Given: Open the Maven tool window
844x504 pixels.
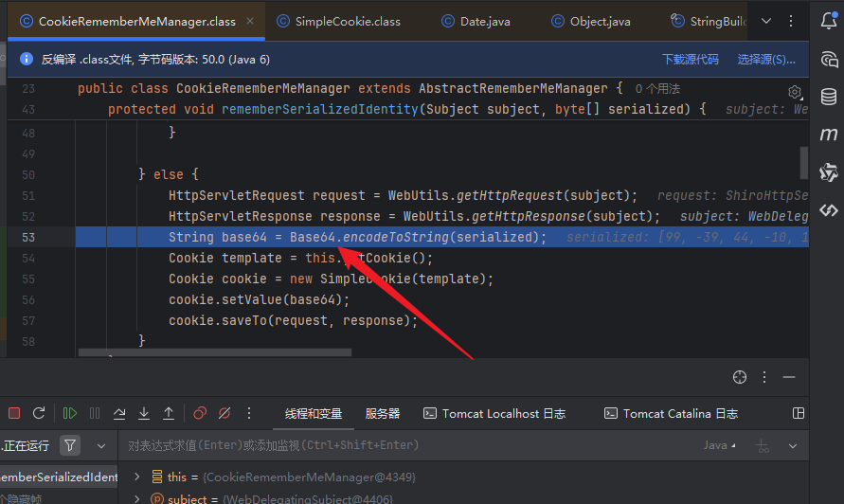Looking at the screenshot, I should click(x=829, y=134).
